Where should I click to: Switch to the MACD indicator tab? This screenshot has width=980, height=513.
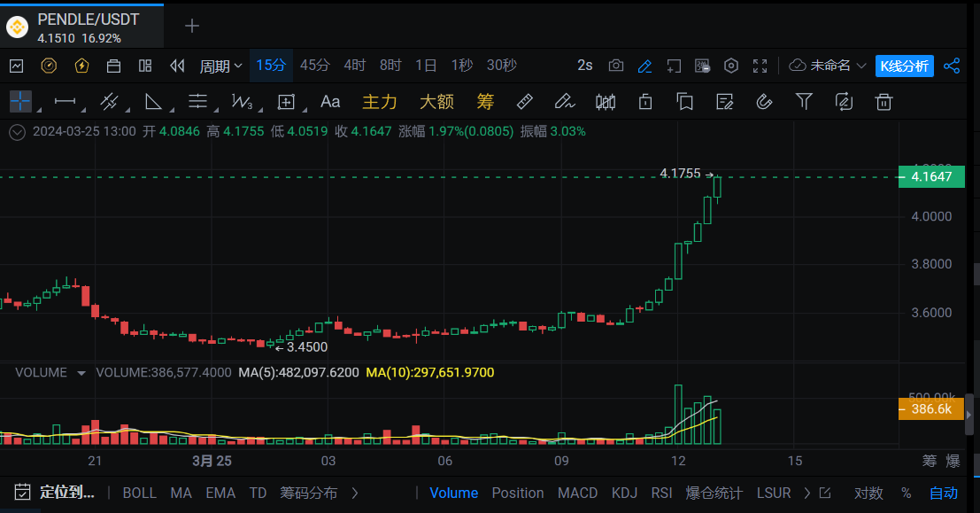point(577,493)
